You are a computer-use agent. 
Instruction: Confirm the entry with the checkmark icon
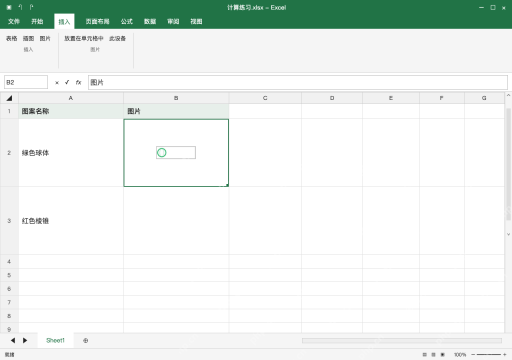click(67, 82)
